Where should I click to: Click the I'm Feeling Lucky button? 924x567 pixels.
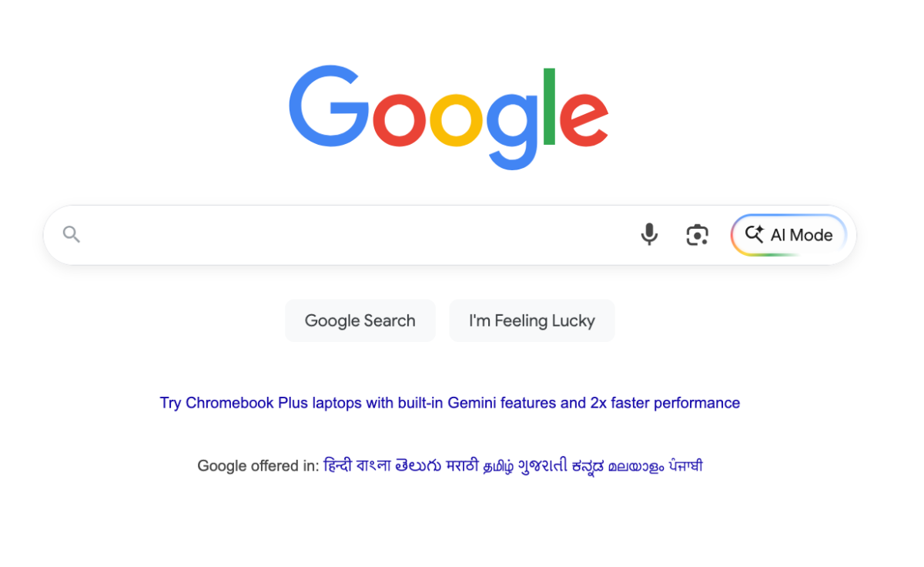click(x=531, y=320)
